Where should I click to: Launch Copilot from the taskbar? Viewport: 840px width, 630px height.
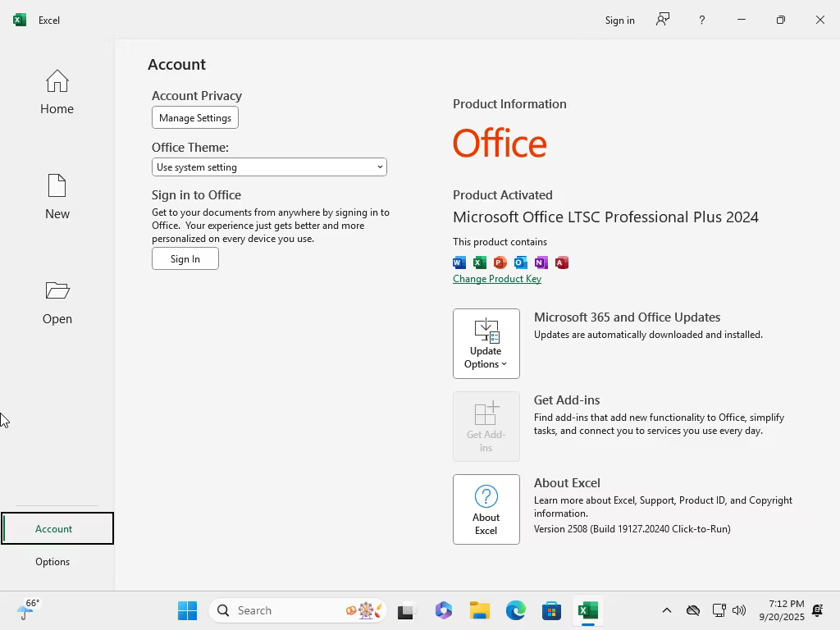tap(444, 610)
